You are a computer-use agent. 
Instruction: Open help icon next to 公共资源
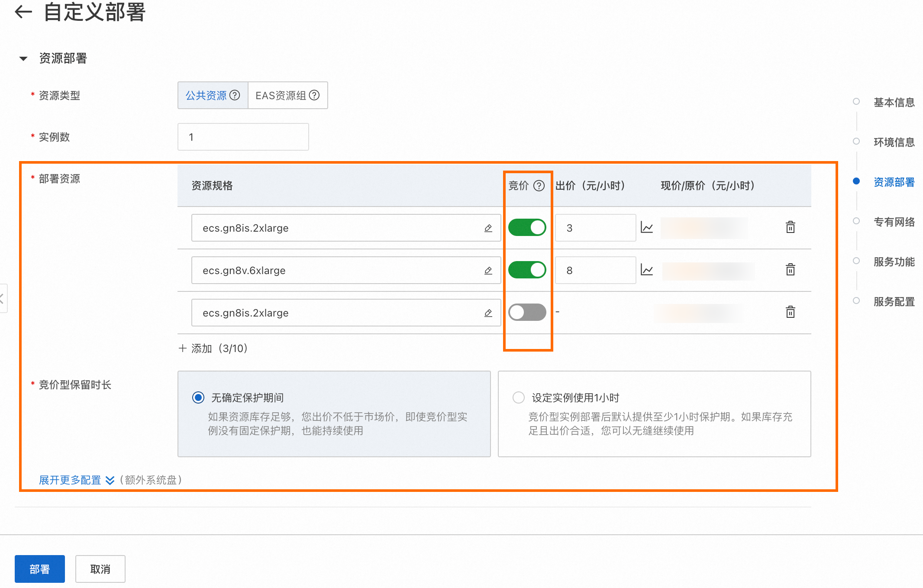[x=235, y=95]
